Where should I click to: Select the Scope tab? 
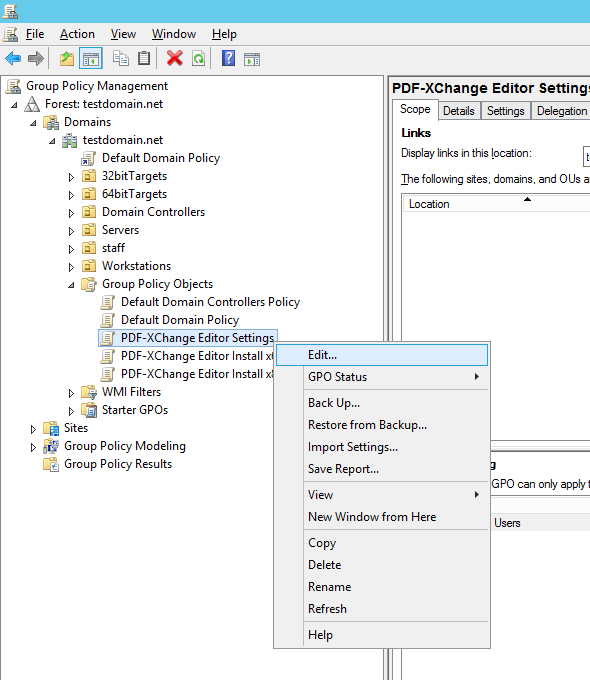click(x=415, y=109)
